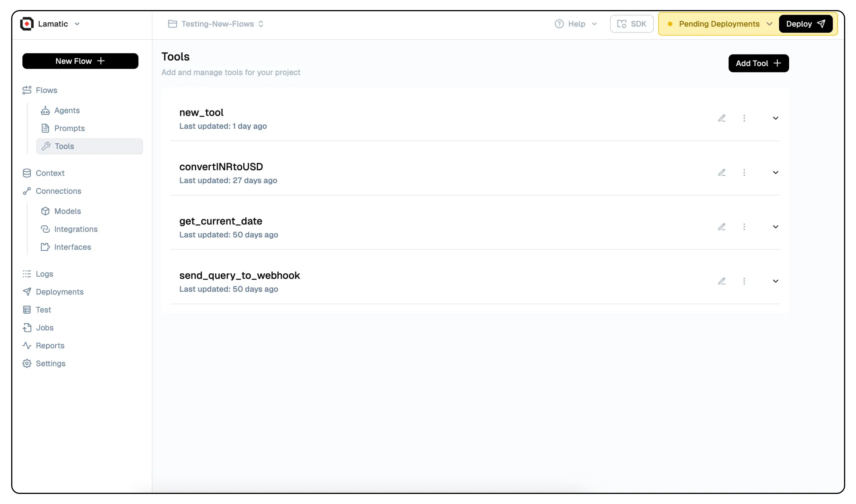Open the Testing-New-Flows project switcher
This screenshot has height=504, width=856.
click(217, 24)
